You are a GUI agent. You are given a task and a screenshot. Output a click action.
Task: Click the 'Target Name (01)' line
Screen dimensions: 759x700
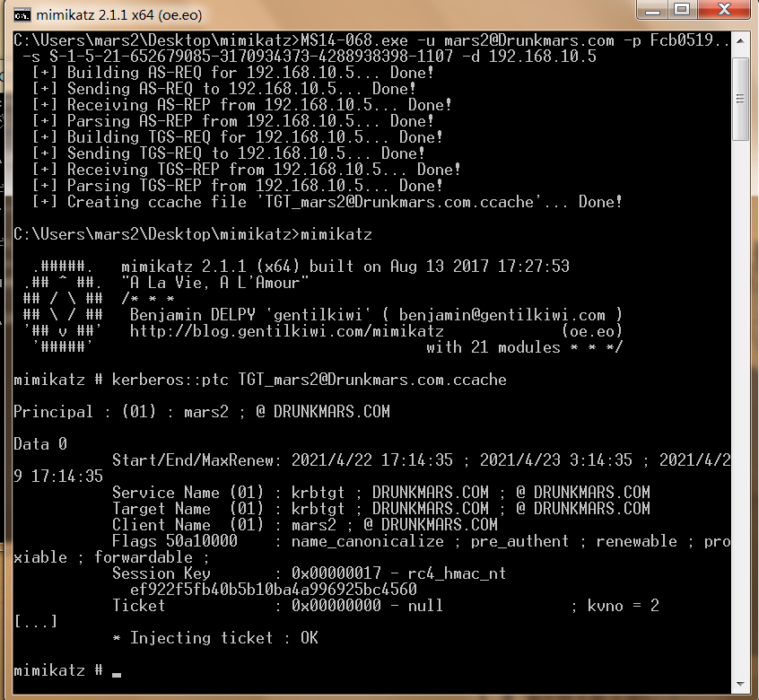pos(381,509)
